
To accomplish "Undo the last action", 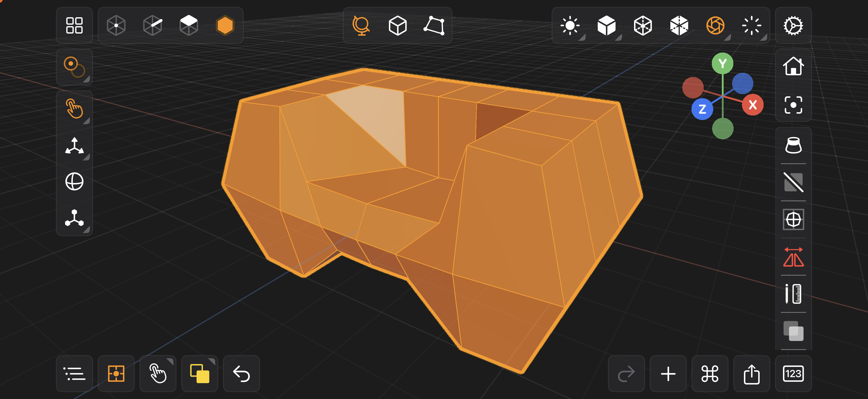I will (241, 373).
